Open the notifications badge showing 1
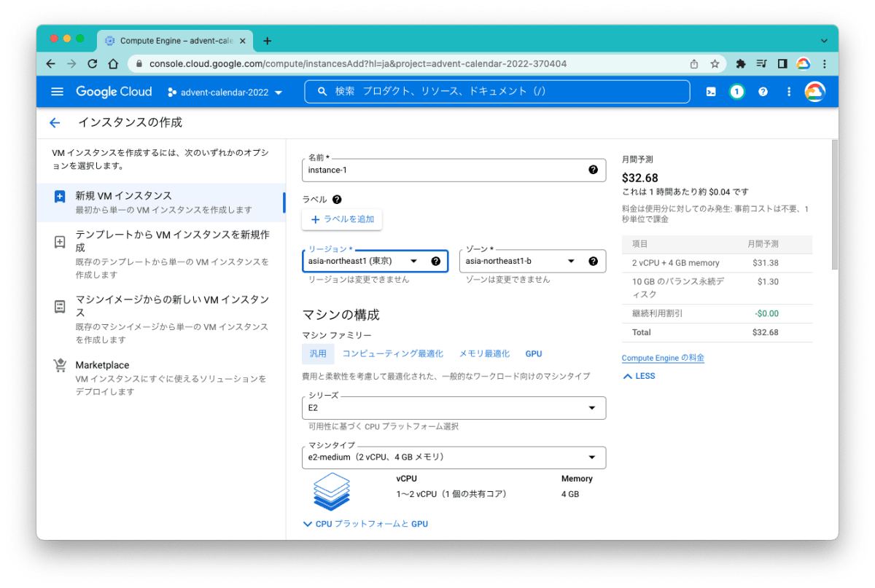Screen dimensions: 875x588 click(x=737, y=92)
